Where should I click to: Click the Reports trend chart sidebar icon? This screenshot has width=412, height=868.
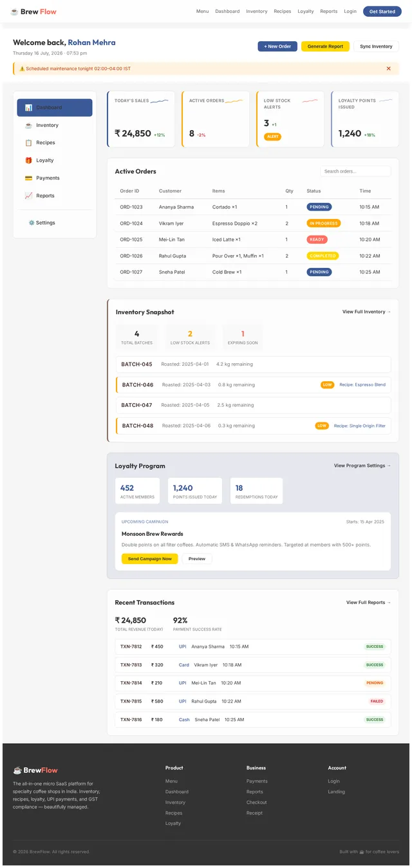[28, 196]
